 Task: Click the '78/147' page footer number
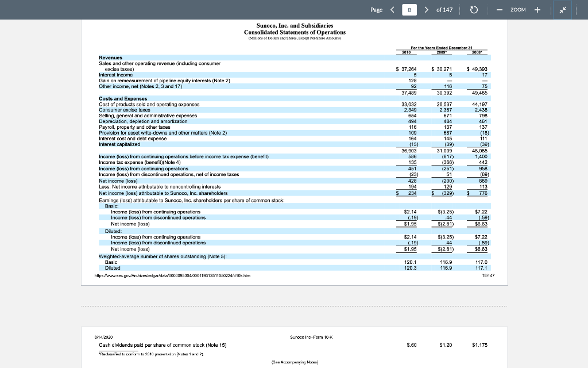tap(488, 275)
